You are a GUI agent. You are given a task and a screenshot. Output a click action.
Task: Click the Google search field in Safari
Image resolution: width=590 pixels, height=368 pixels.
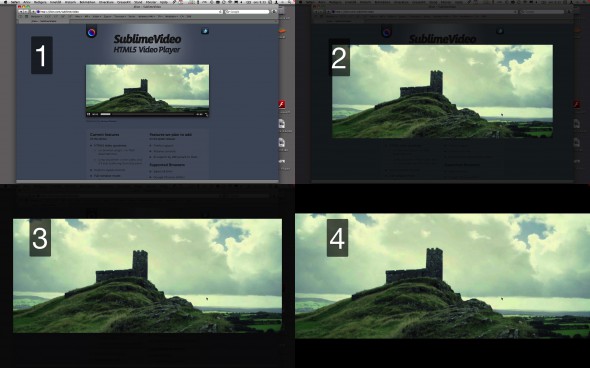pos(247,12)
